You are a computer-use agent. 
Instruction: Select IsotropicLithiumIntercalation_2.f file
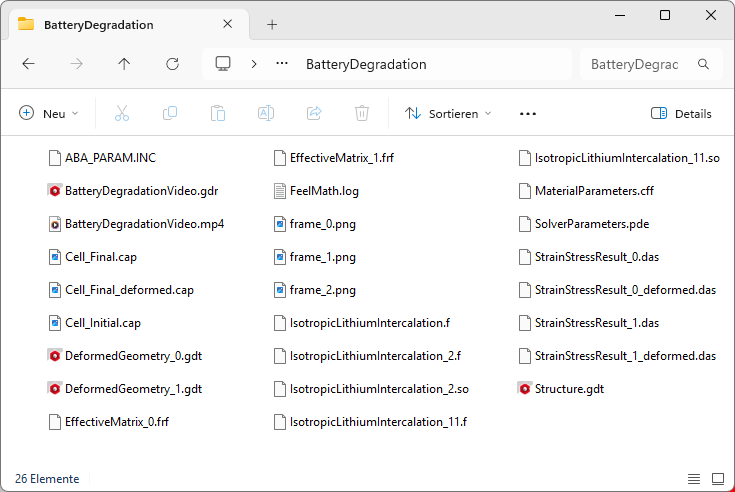[x=368, y=356]
